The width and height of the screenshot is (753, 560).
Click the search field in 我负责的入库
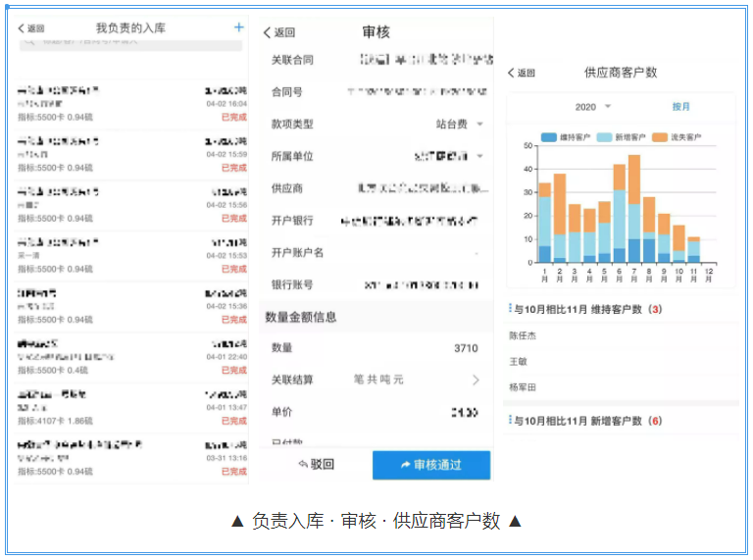[130, 43]
